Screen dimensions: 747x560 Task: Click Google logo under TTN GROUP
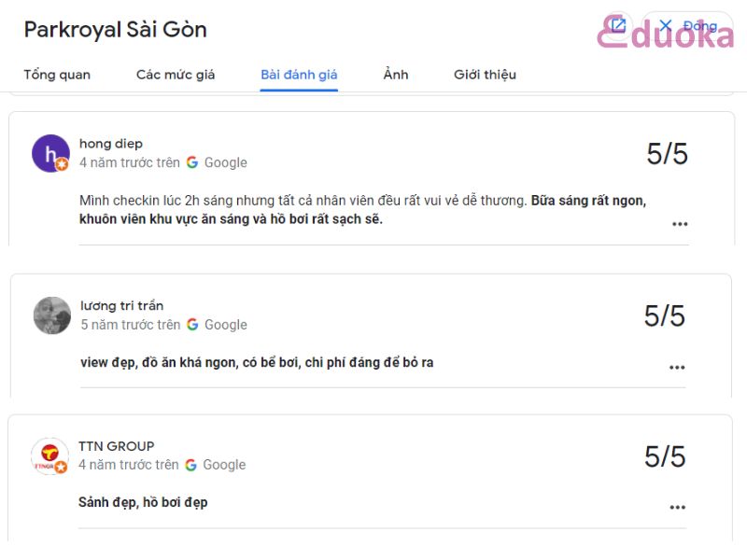190,465
